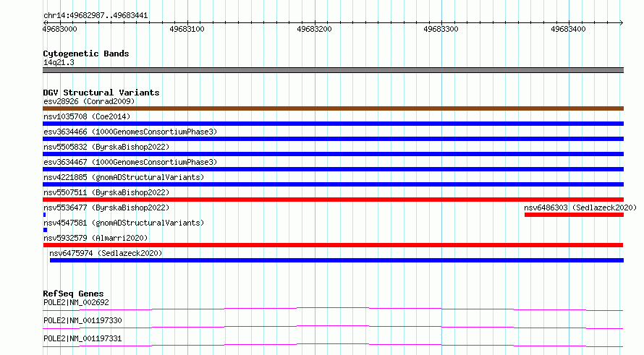Viewport: 644px width, 355px height.
Task: Click the 49683300 ruler position
Action: [441, 29]
